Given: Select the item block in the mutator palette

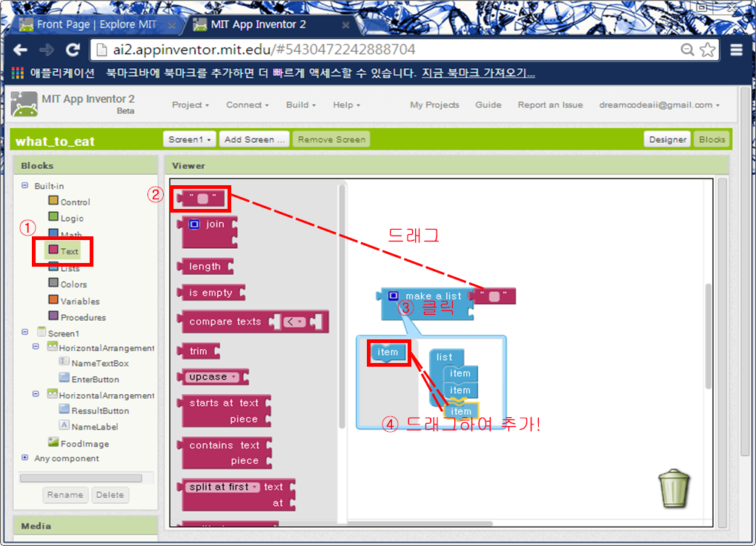Looking at the screenshot, I should pos(388,353).
